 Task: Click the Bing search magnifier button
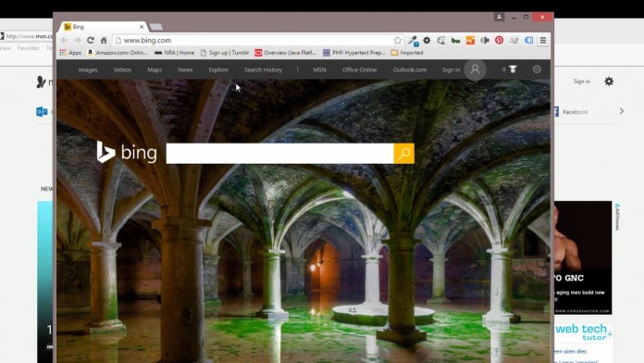403,154
